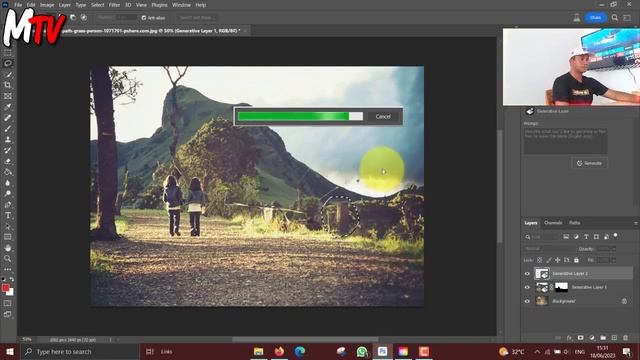Open the layer blend mode dropdown
The width and height of the screenshot is (640, 360).
click(548, 249)
